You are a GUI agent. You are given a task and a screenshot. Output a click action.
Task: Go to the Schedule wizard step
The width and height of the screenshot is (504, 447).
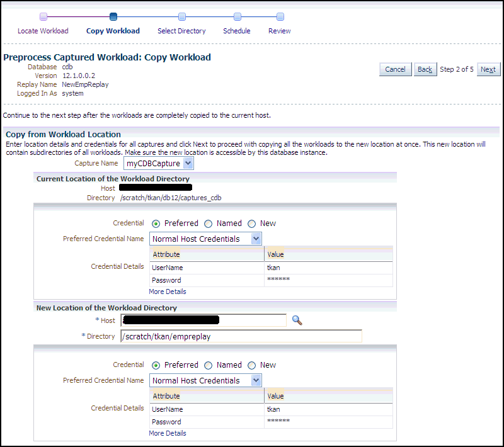[237, 30]
